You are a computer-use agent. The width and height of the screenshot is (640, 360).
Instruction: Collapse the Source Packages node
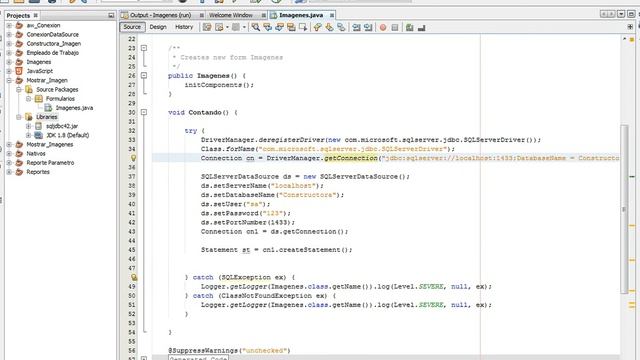click(19, 89)
